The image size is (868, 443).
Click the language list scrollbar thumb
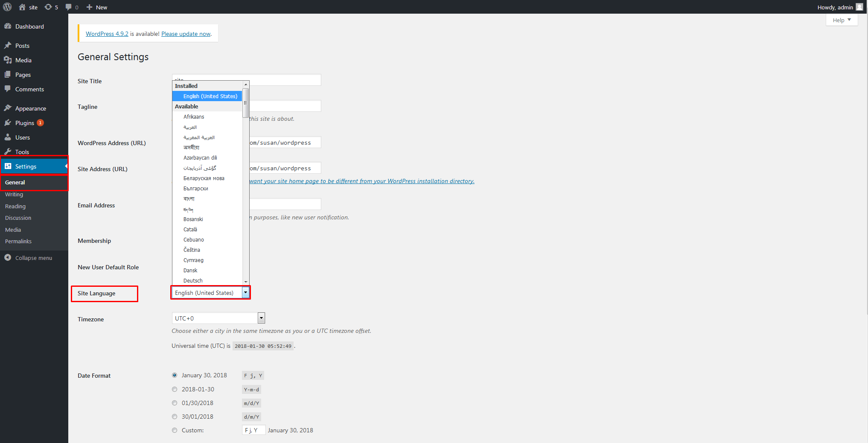[246, 102]
